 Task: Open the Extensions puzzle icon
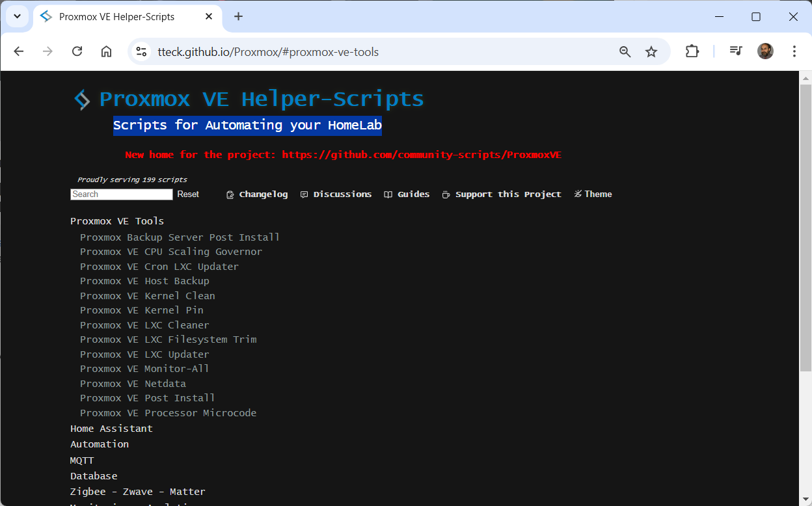point(692,52)
